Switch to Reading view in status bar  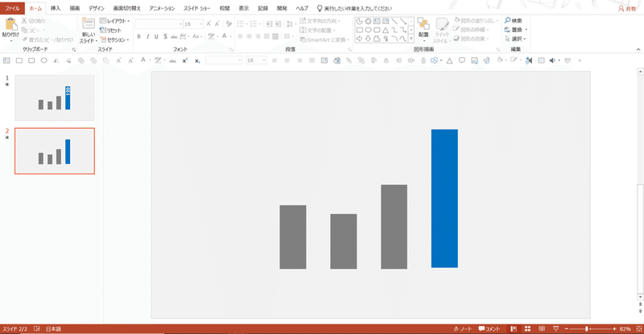542,329
